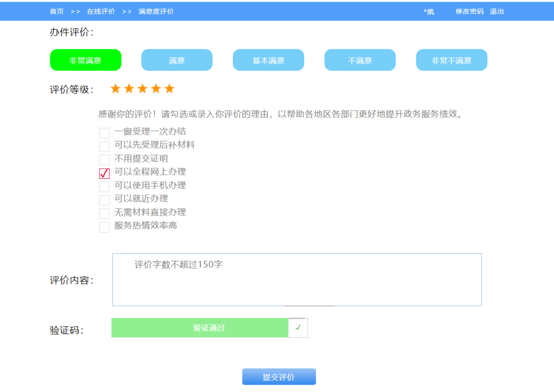This screenshot has height=392, width=554.
Task: Check the 无需材料直接办理 checkbox
Action: [104, 213]
